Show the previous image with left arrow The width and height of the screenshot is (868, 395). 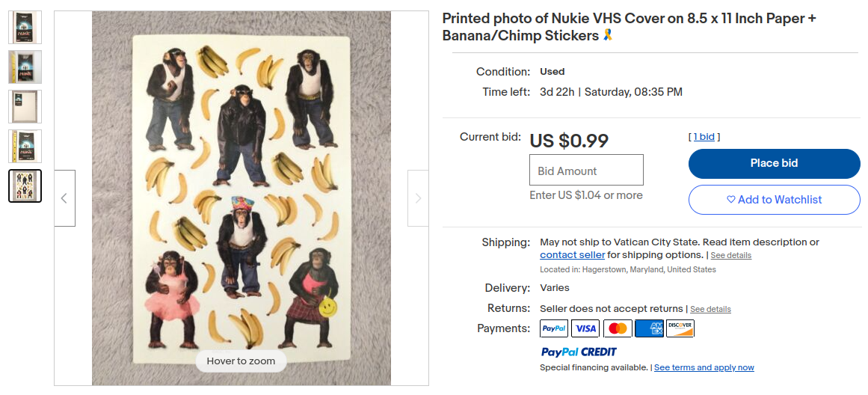click(64, 198)
